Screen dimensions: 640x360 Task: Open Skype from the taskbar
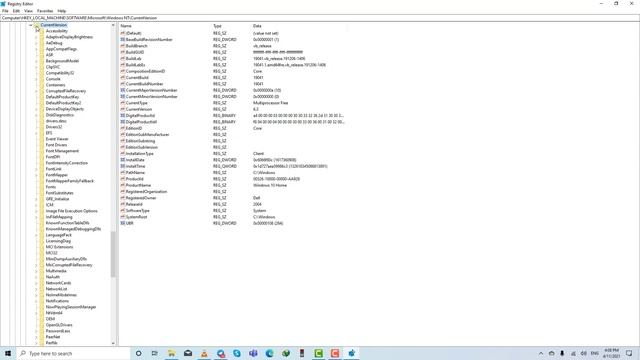click(237, 353)
